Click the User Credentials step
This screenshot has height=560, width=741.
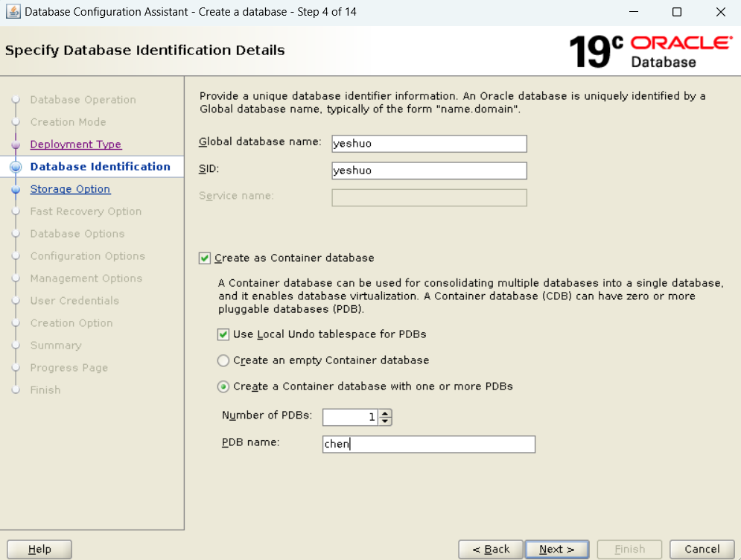[74, 301]
